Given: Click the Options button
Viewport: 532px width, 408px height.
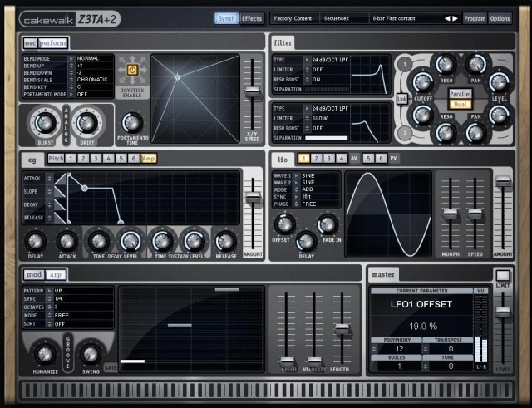Looking at the screenshot, I should click(500, 18).
